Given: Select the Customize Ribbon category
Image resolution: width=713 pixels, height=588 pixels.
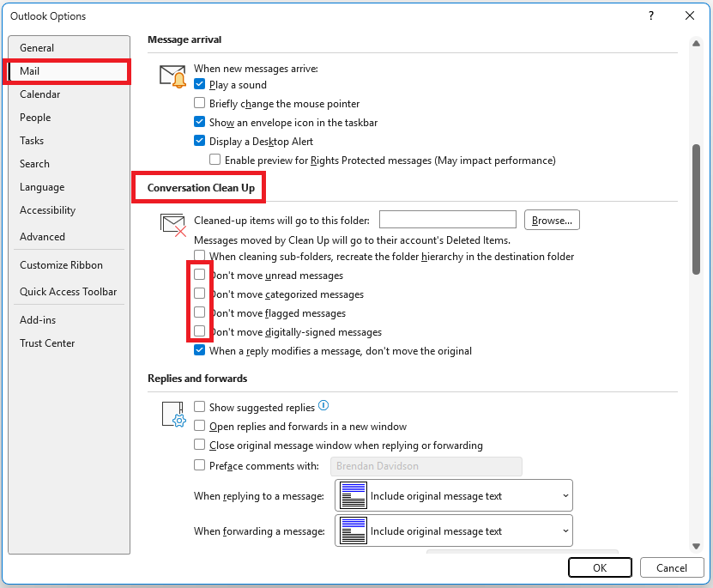Looking at the screenshot, I should [x=61, y=265].
